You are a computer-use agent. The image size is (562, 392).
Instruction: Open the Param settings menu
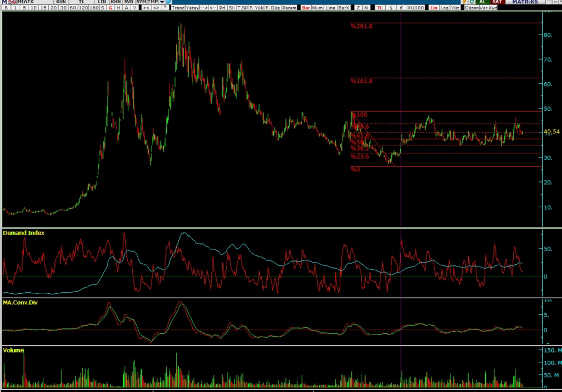[x=289, y=8]
